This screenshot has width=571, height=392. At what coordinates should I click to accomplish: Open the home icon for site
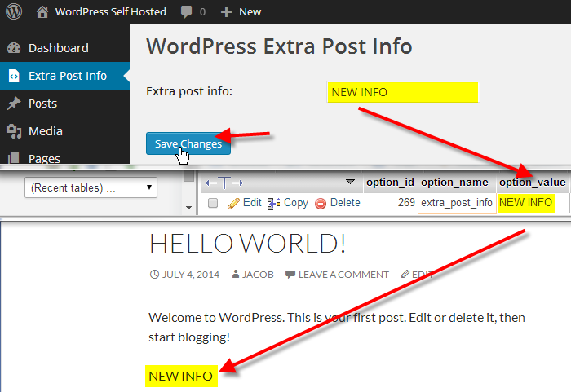pos(42,11)
